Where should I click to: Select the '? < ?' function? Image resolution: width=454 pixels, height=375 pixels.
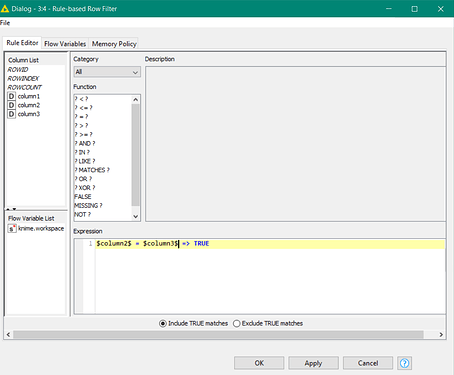pyautogui.click(x=81, y=99)
